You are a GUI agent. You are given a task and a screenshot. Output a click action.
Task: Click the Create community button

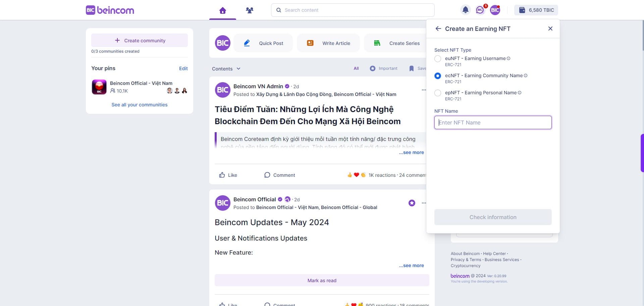[140, 40]
